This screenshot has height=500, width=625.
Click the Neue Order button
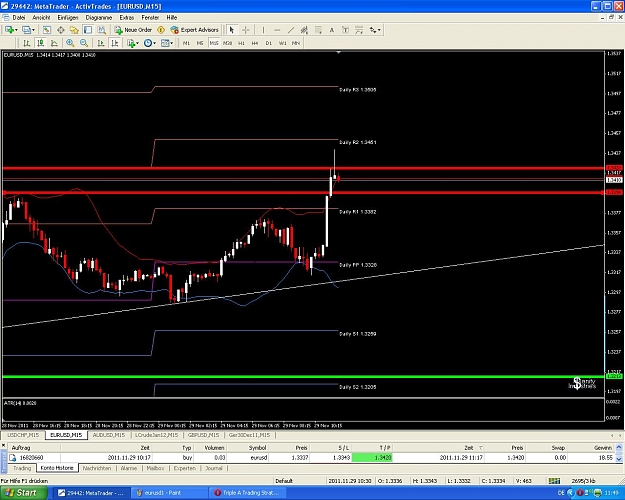tap(133, 30)
